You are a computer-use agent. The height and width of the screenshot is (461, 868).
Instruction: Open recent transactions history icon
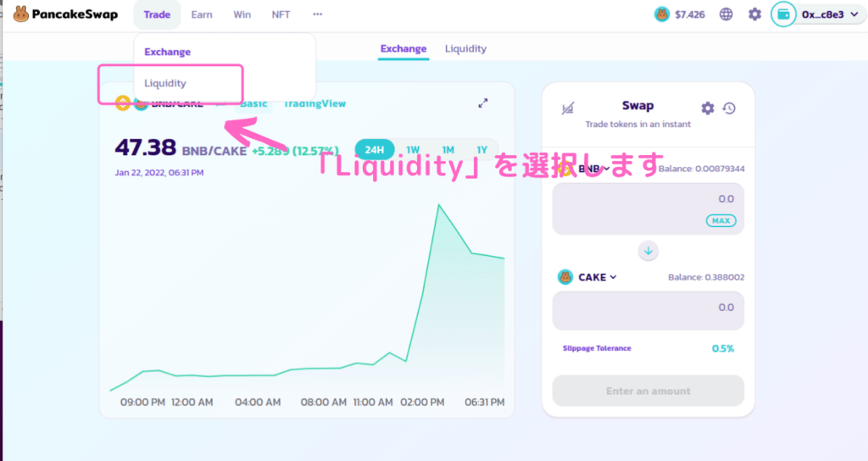(x=729, y=108)
